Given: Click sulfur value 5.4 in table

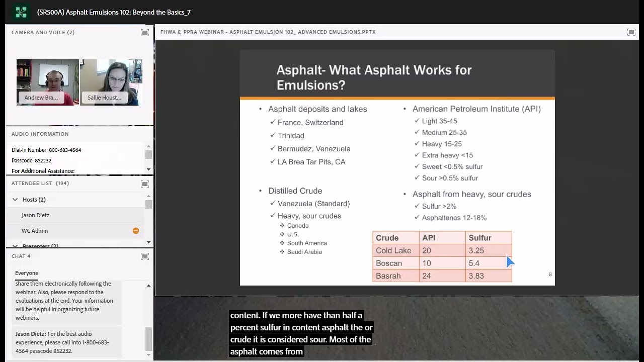Looking at the screenshot, I should click(x=474, y=263).
